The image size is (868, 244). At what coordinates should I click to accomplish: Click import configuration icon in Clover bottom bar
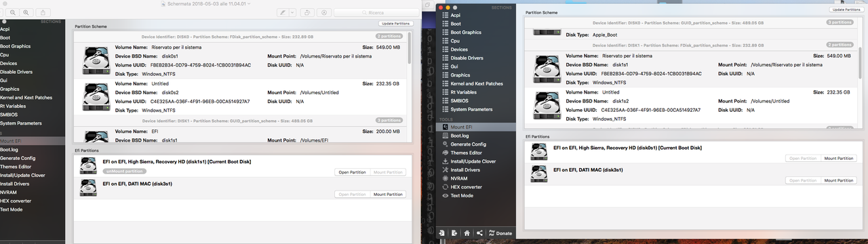pos(442,233)
